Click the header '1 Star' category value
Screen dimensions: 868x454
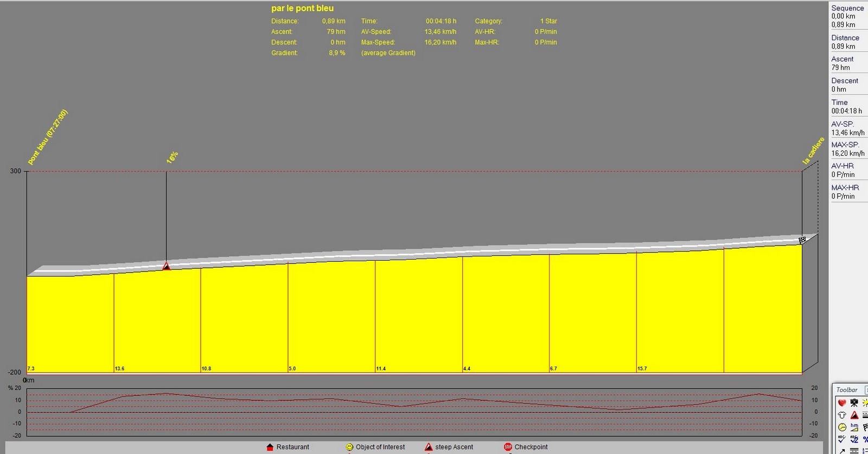tap(548, 21)
